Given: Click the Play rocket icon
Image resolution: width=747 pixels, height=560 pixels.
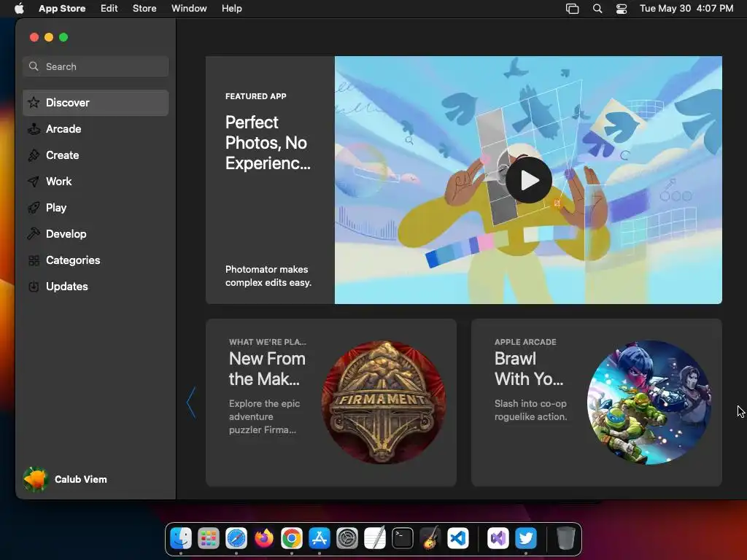Looking at the screenshot, I should [x=34, y=208].
